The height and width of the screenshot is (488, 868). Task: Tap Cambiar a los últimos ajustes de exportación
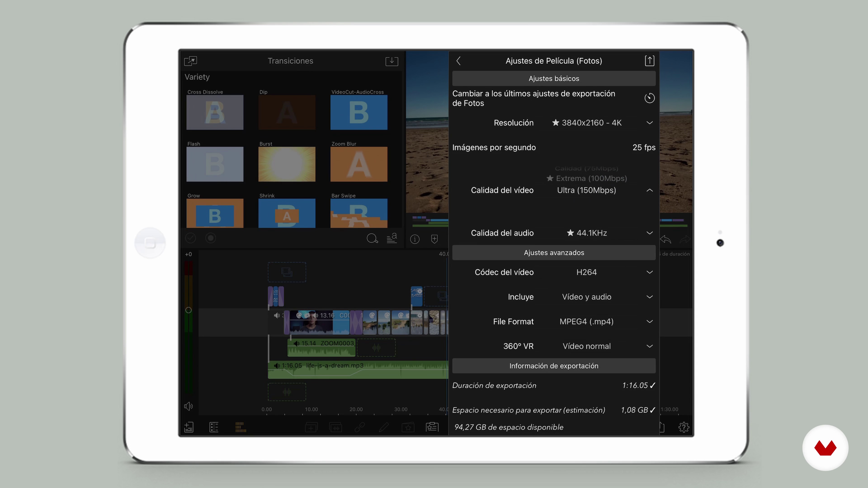tap(533, 98)
